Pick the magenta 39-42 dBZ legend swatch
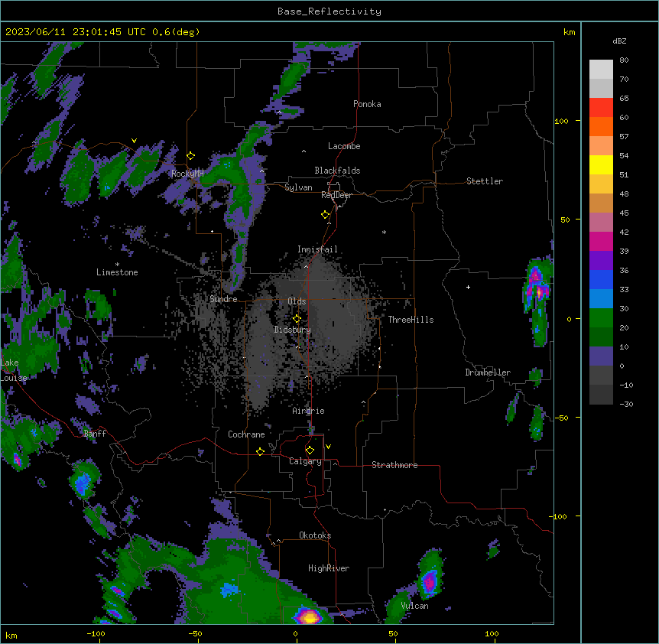Viewport: 659px width, 644px height. click(601, 241)
